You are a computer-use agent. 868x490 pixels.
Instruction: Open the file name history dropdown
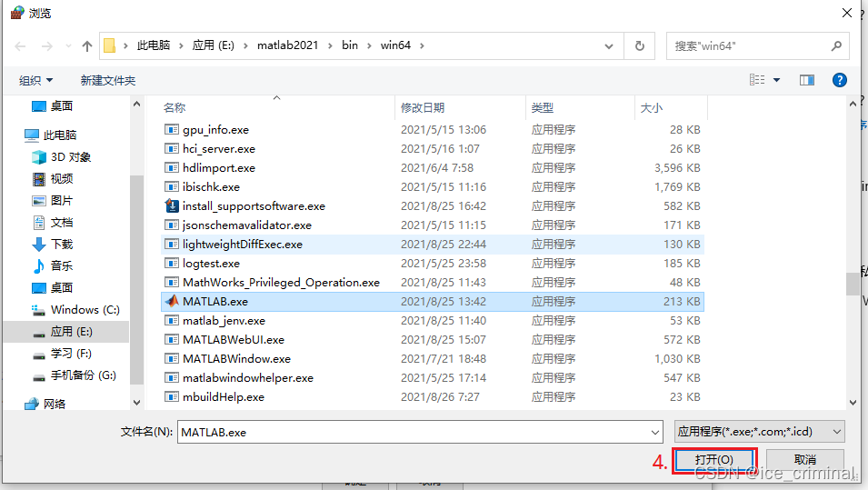tap(655, 432)
